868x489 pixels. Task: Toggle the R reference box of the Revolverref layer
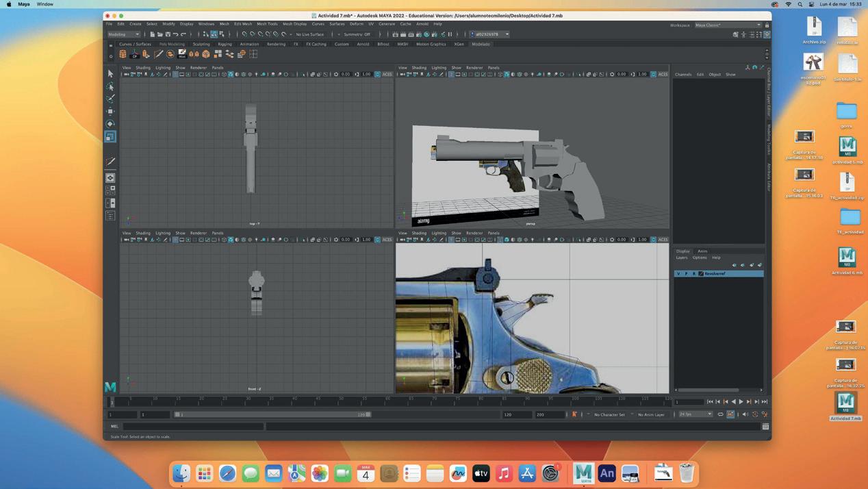pos(693,273)
